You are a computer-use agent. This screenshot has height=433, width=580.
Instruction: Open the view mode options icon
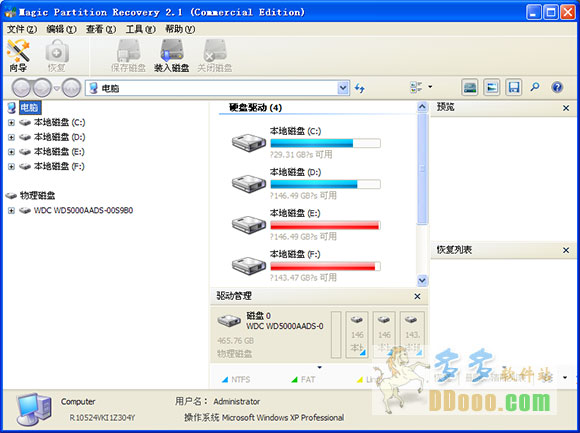point(416,87)
